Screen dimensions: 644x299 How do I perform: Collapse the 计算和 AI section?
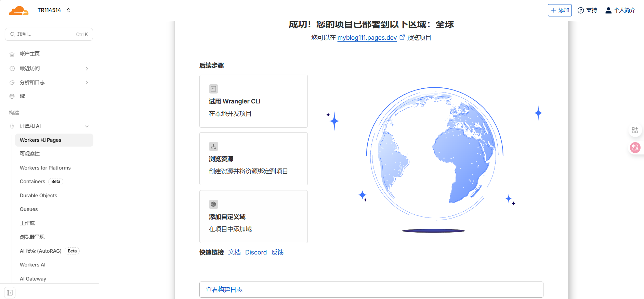87,126
